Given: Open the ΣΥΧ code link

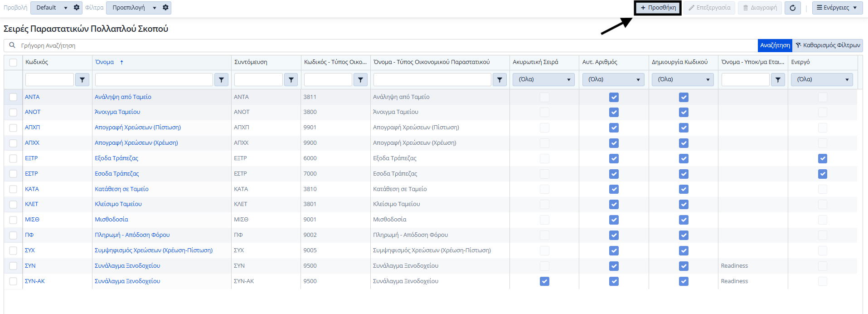Looking at the screenshot, I should click(x=30, y=250).
